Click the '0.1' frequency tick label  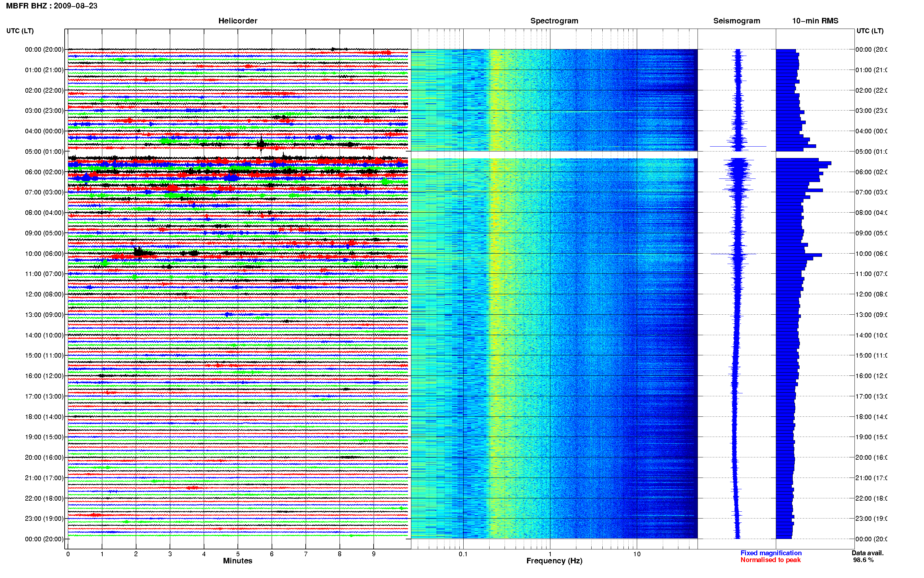463,554
